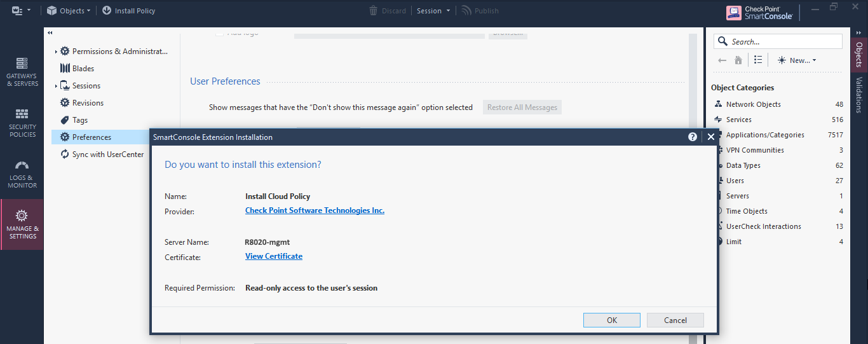Select the Objects side tab

pyautogui.click(x=859, y=55)
